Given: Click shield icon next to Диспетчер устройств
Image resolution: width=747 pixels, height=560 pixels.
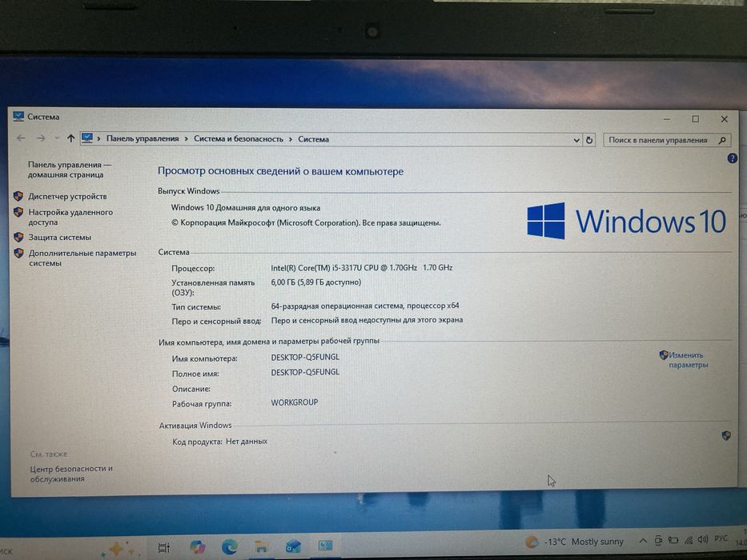Looking at the screenshot, I should [18, 196].
